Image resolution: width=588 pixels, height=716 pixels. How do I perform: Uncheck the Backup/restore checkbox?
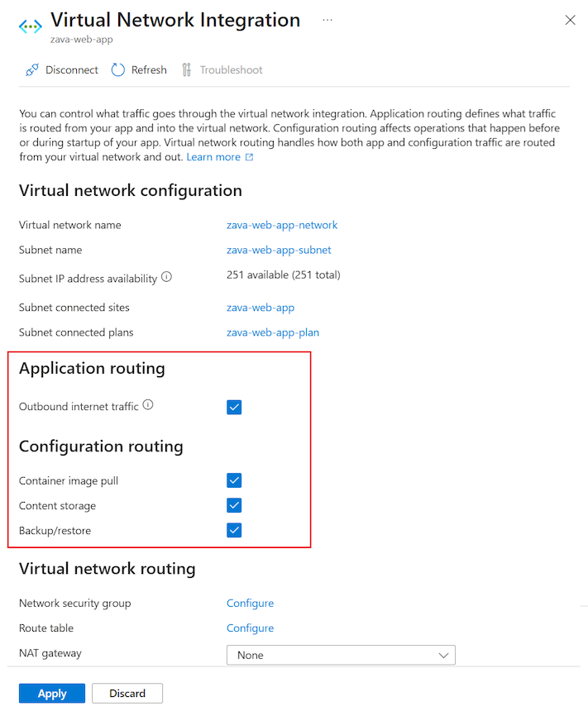pos(234,530)
